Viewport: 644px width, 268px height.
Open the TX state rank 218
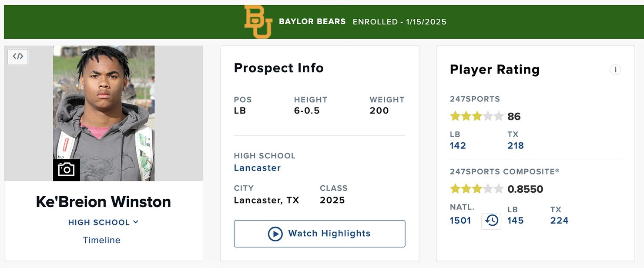coord(516,146)
